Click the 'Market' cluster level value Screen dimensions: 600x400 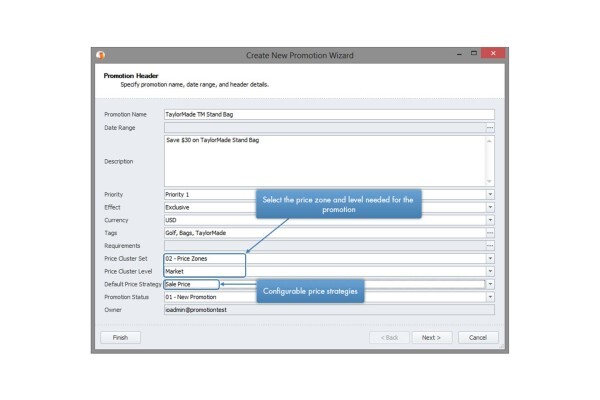tap(174, 271)
